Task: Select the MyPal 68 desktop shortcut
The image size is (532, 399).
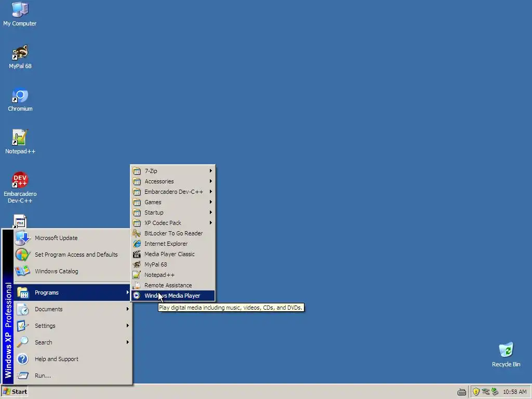Action: [20, 57]
